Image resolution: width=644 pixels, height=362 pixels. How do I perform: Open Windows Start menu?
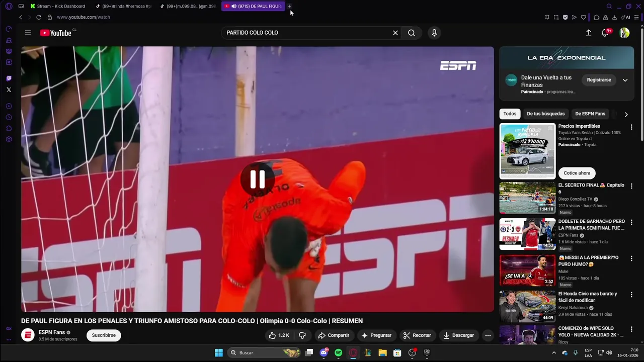pyautogui.click(x=219, y=353)
